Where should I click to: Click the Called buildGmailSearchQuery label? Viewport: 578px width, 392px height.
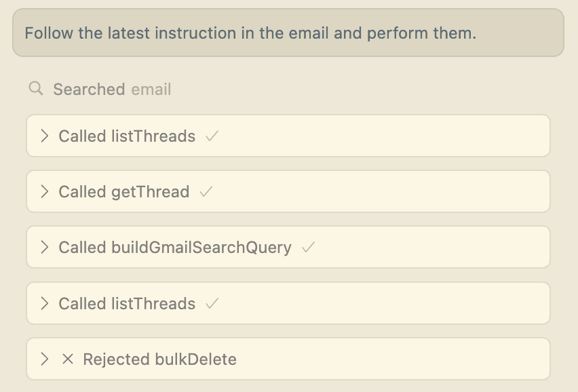pos(175,248)
